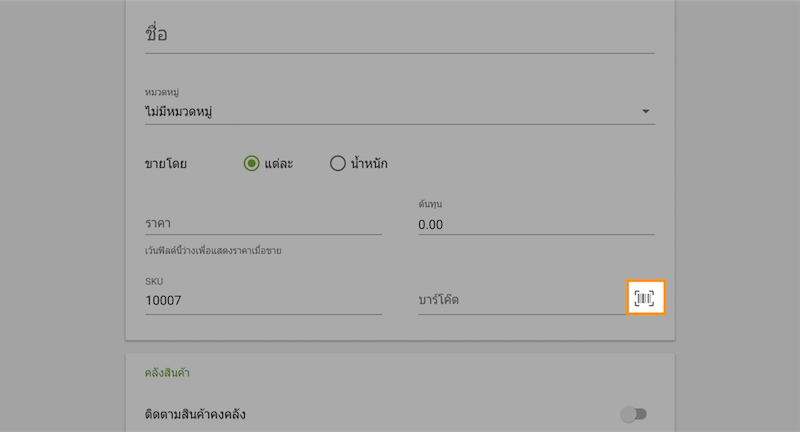This screenshot has height=432, width=800.
Task: Expand the หมวดหมู่ dropdown arrow
Action: [645, 111]
